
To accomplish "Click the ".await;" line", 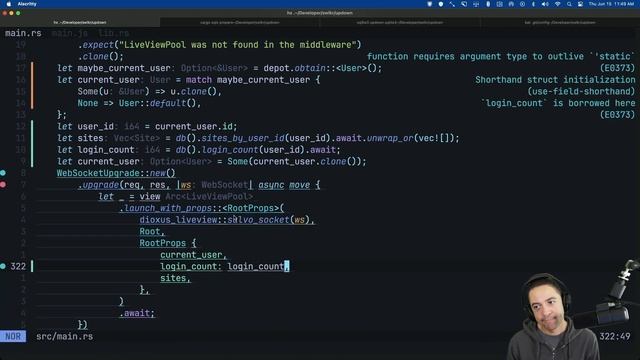I will point(137,313).
